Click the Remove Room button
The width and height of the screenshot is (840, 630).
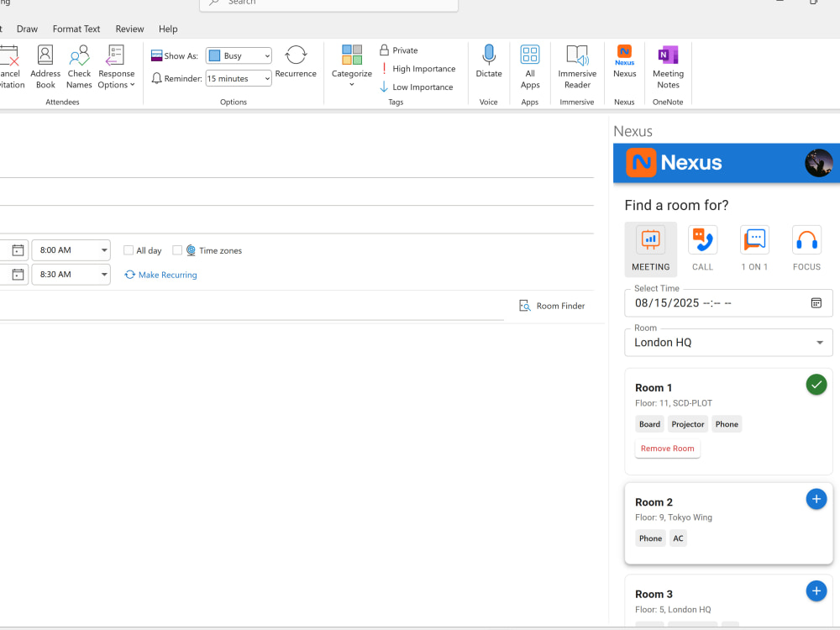[x=668, y=449]
